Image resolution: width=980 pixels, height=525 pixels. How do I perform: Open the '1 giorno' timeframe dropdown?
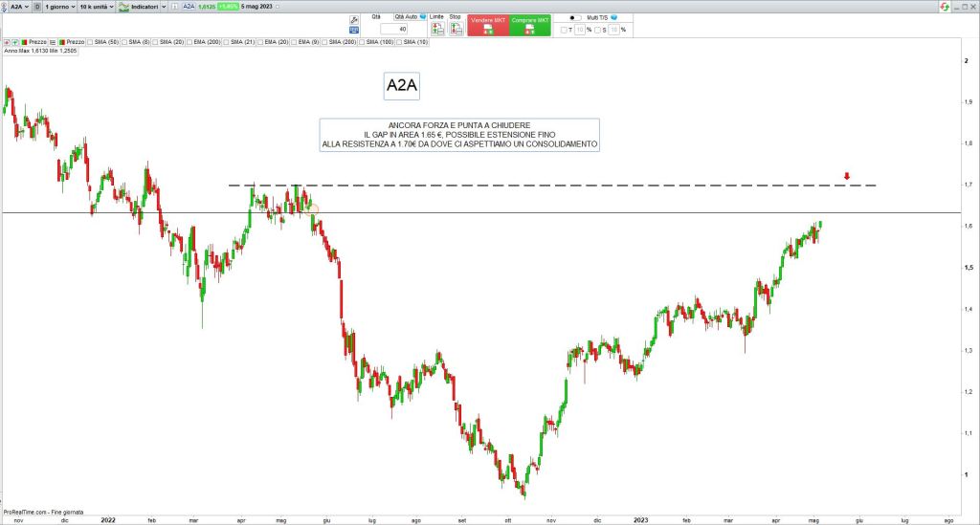(x=60, y=7)
